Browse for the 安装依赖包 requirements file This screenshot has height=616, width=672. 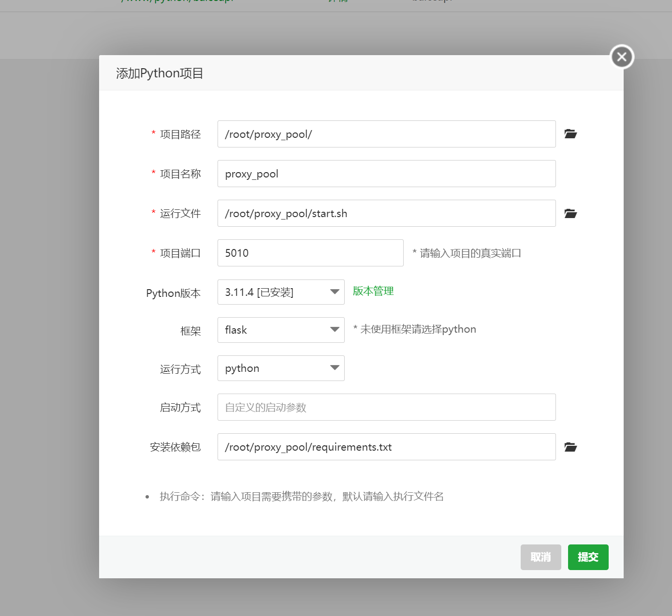click(x=570, y=447)
